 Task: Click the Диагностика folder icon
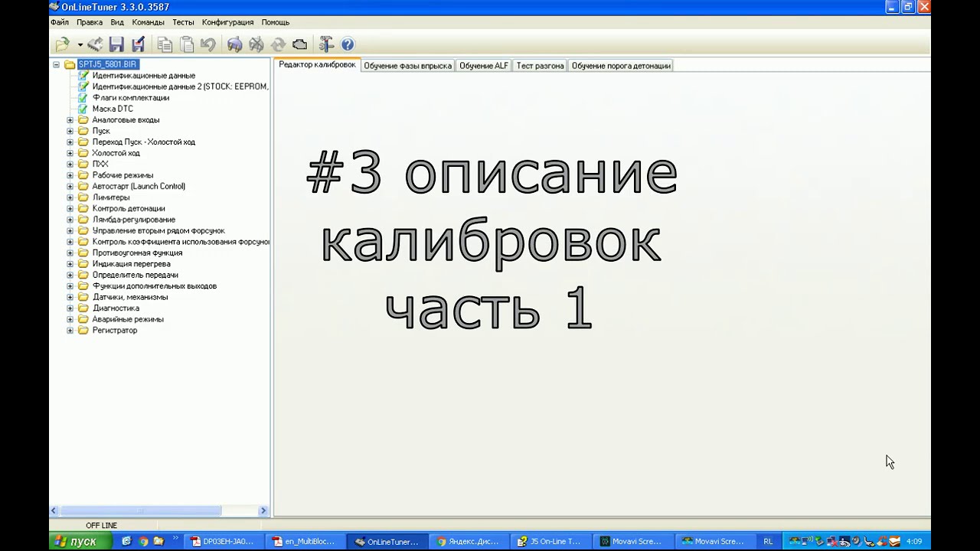[83, 308]
